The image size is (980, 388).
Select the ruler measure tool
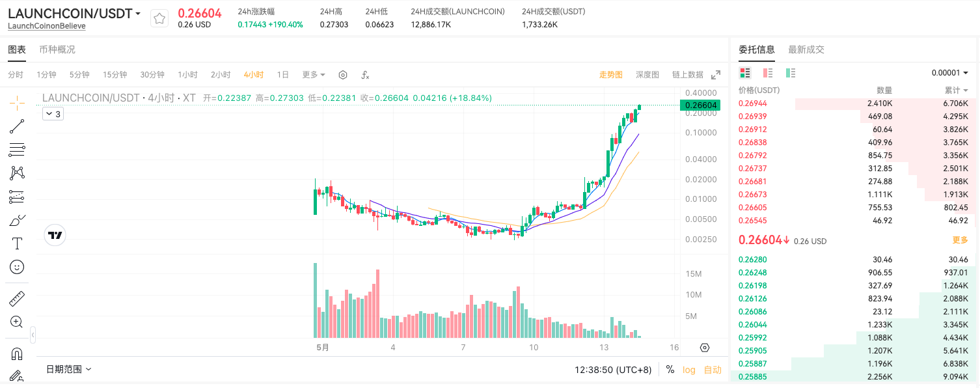(17, 299)
